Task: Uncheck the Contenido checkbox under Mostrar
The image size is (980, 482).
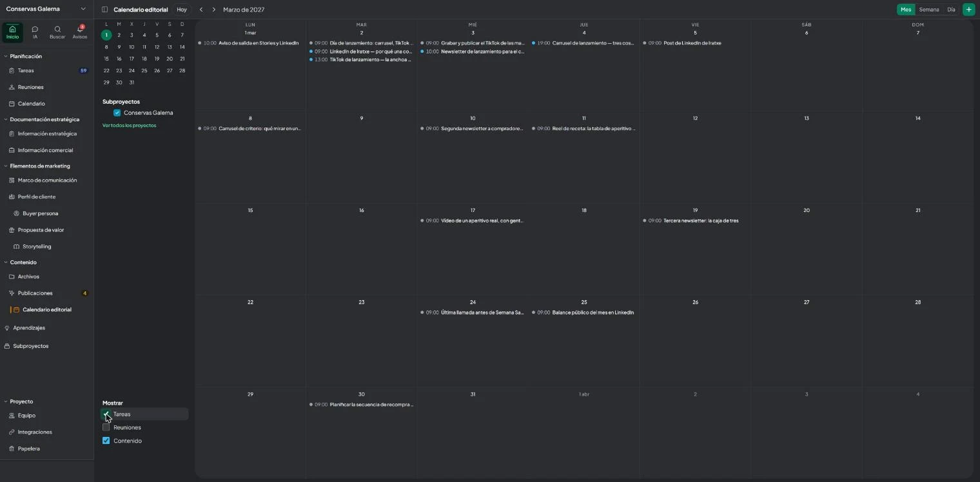Action: 106,441
